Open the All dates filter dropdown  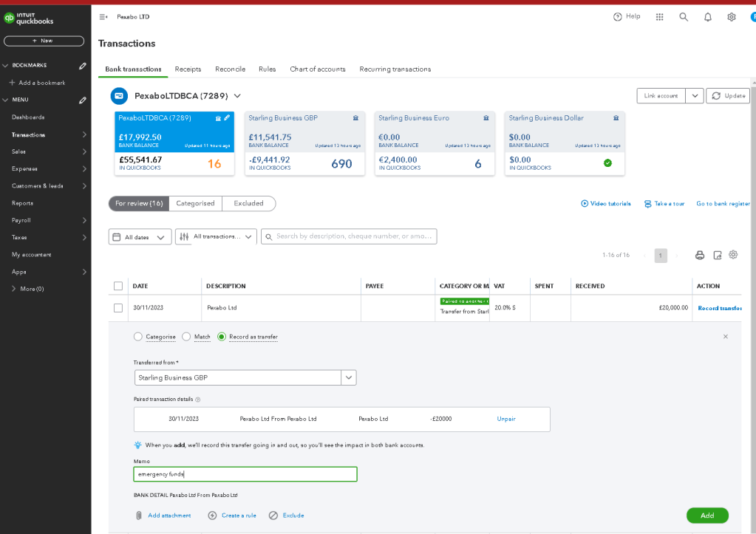pos(140,236)
